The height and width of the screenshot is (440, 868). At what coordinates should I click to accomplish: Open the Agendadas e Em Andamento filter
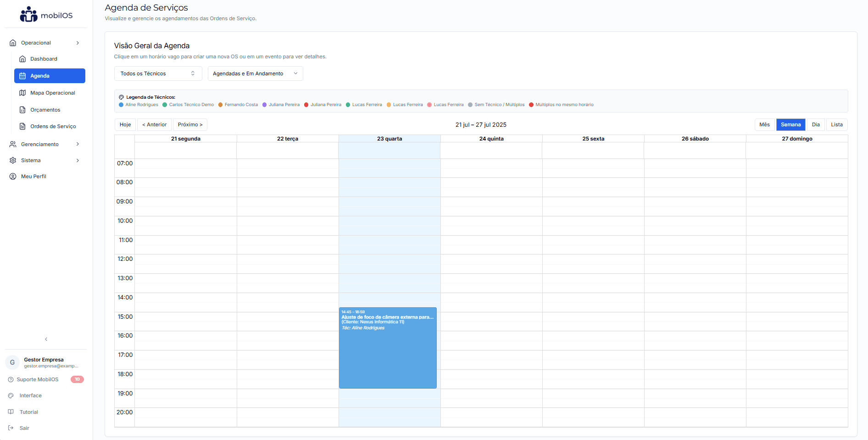255,73
